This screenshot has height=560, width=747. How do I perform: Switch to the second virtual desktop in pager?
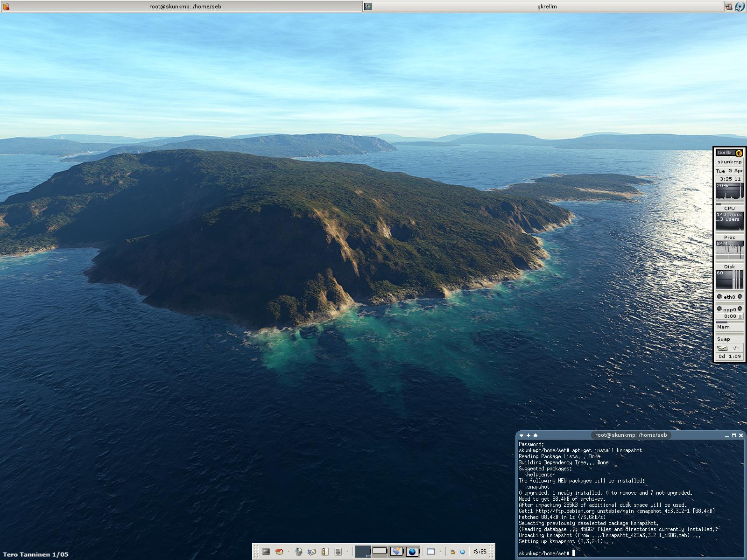pyautogui.click(x=379, y=551)
